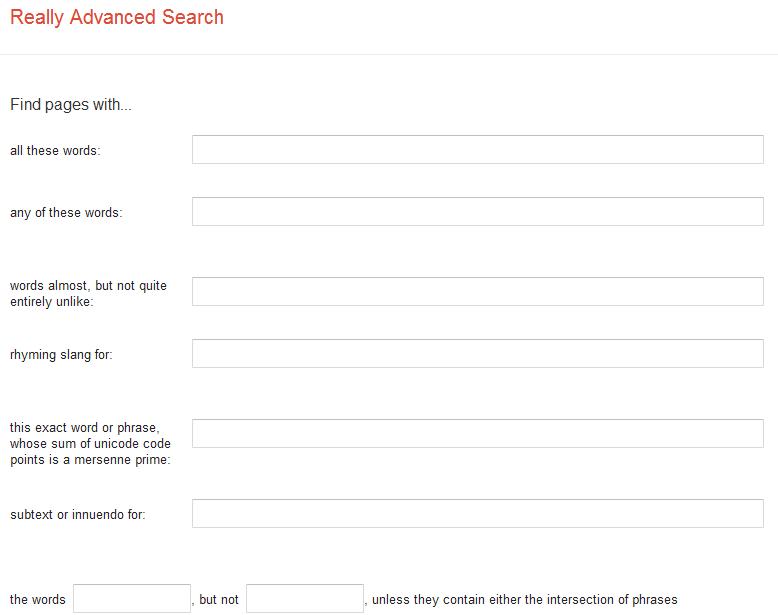Click the small input after 'but not'
The width and height of the screenshot is (778, 615).
point(305,599)
